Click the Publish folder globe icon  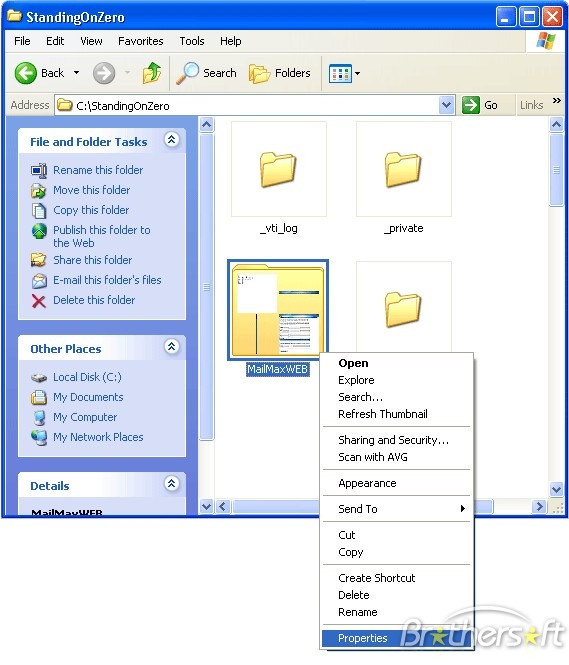(x=39, y=231)
